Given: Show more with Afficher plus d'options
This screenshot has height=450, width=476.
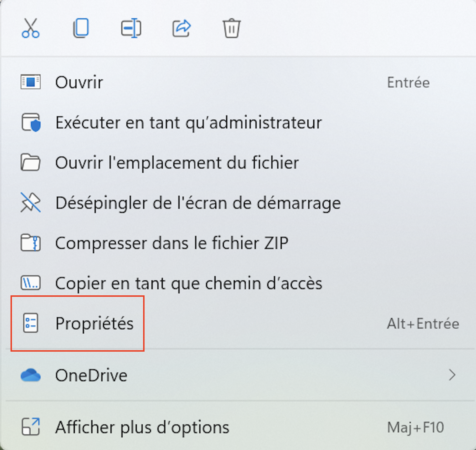Looking at the screenshot, I should click(142, 427).
